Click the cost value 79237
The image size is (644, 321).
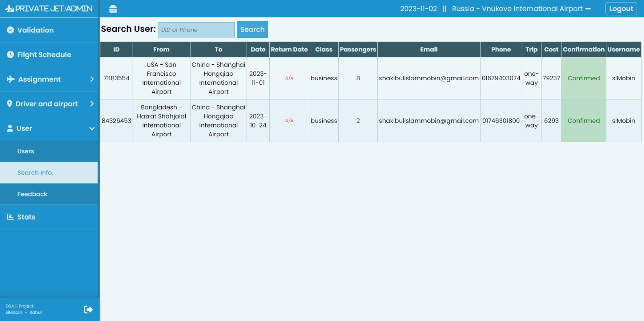pos(551,78)
